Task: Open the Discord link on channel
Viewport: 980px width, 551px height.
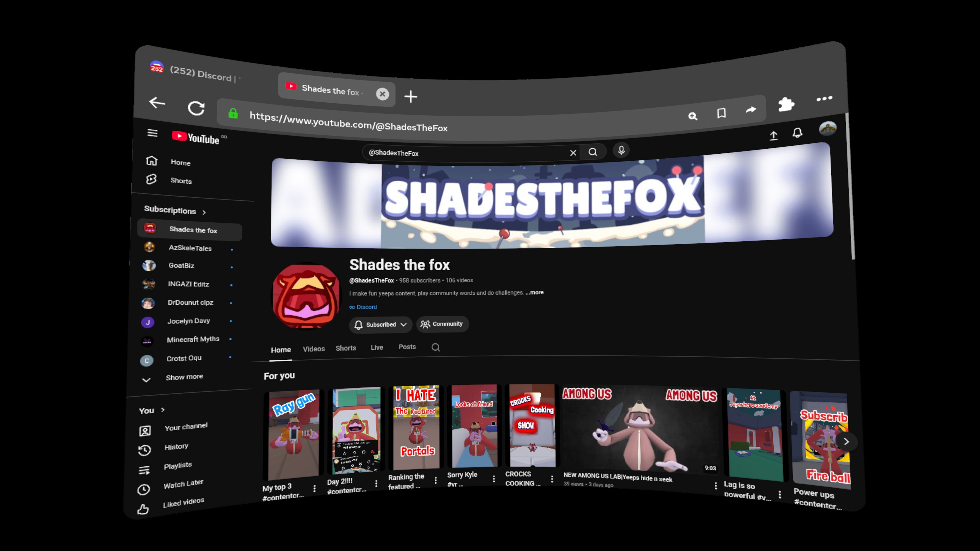Action: (363, 307)
